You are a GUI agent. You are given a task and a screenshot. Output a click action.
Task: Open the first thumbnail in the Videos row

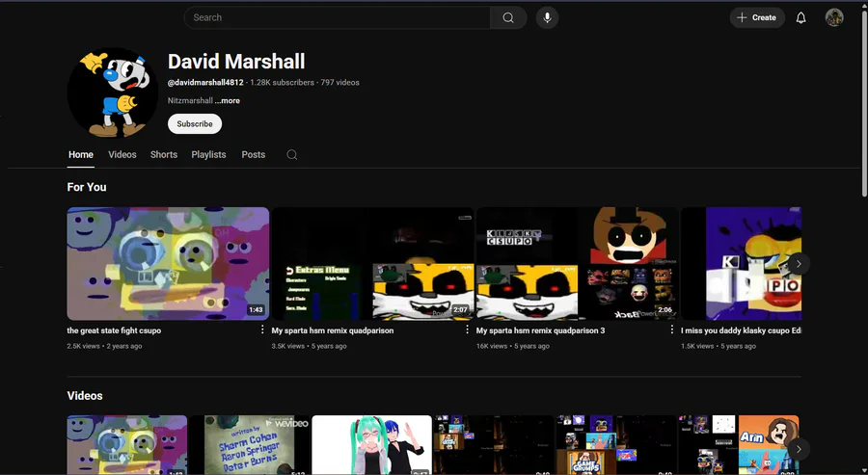pos(127,445)
